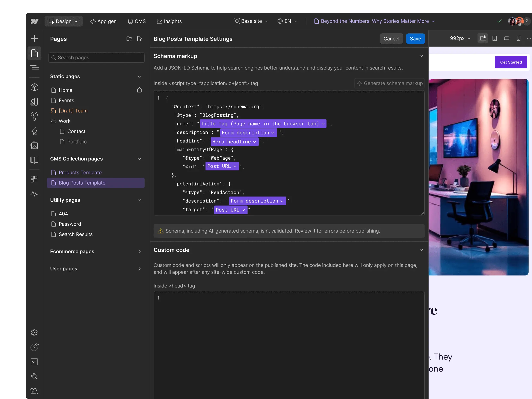The width and height of the screenshot is (532, 399).
Task: Click the Save button
Action: 415,39
